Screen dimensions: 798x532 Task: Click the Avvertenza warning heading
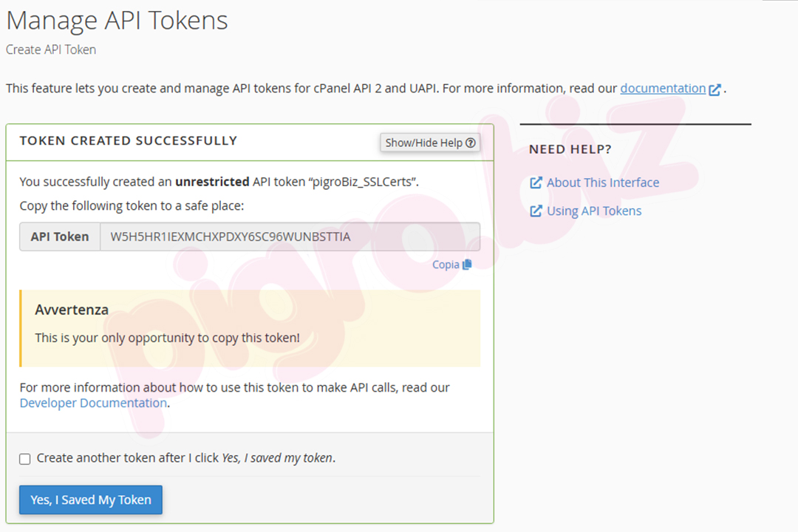pos(72,310)
